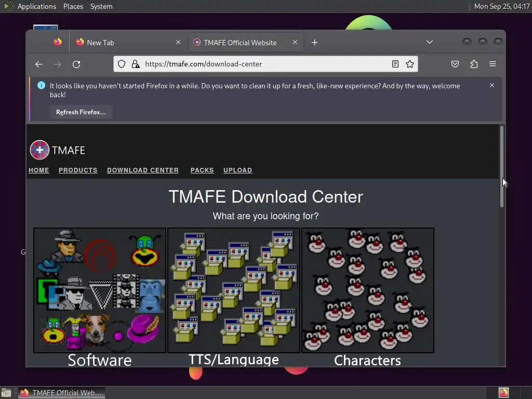Open the PACKS navigation link
This screenshot has width=532, height=399.
(x=202, y=170)
